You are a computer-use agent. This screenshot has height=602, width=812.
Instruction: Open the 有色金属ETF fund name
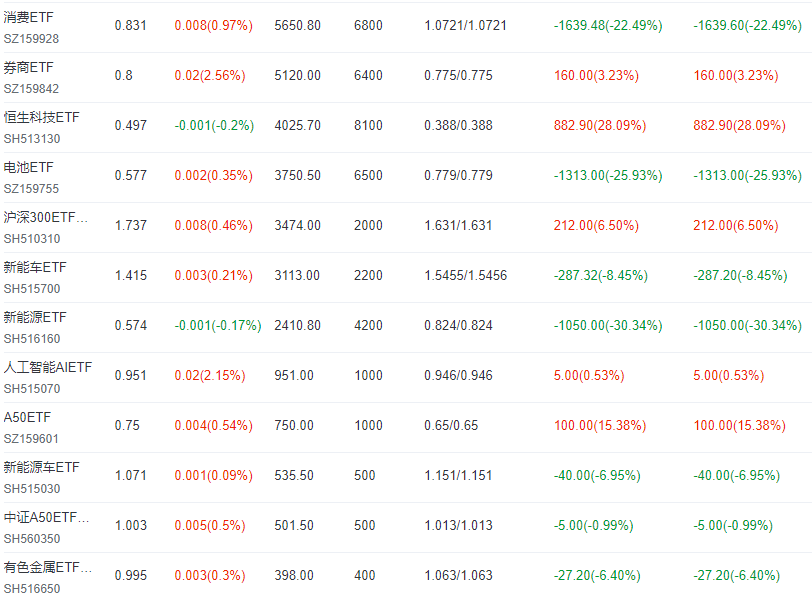[48, 567]
